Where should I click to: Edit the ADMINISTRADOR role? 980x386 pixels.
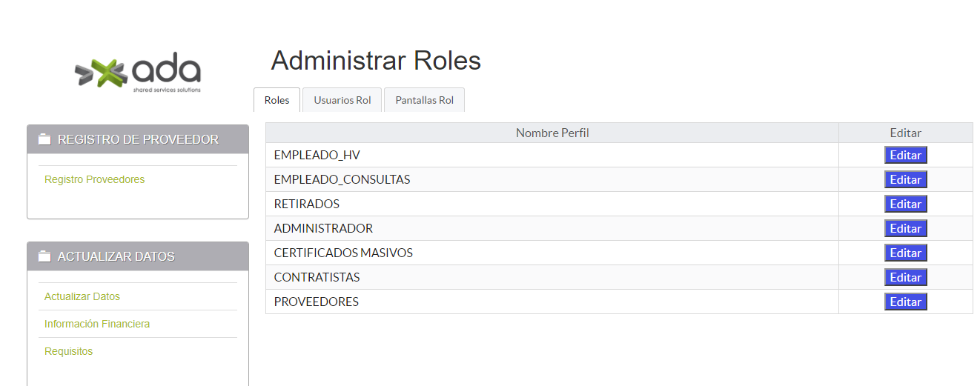[x=905, y=229]
